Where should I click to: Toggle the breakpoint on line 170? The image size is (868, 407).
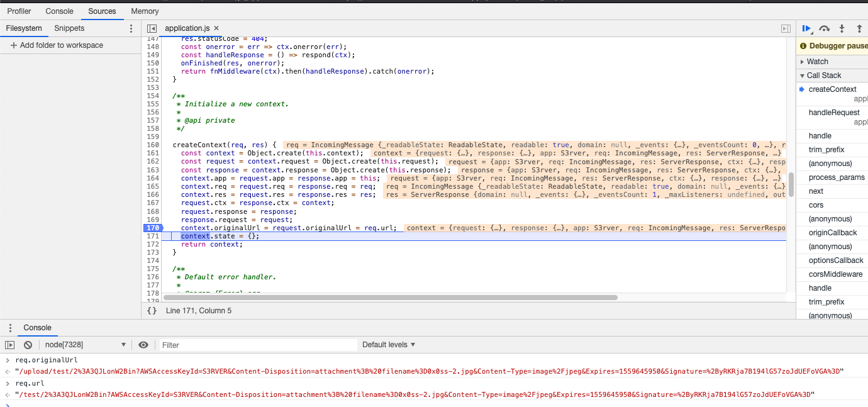click(x=153, y=227)
